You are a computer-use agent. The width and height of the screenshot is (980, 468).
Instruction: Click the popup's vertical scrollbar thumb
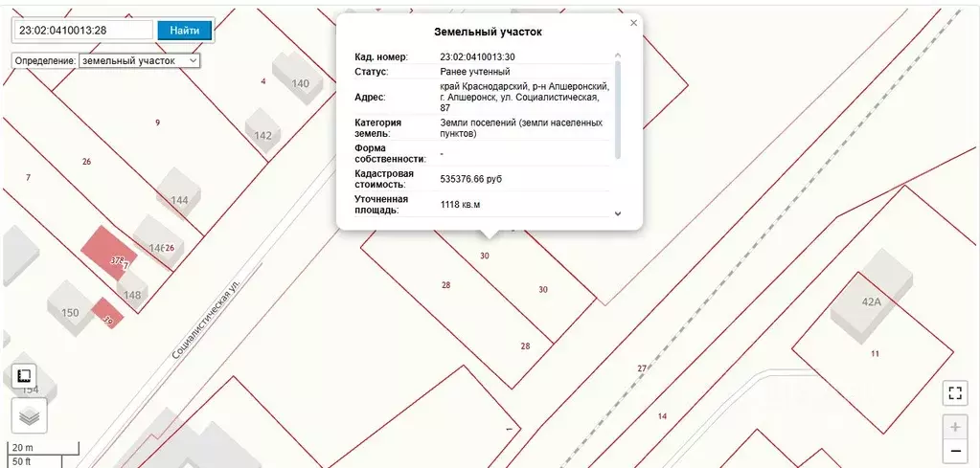pyautogui.click(x=618, y=109)
